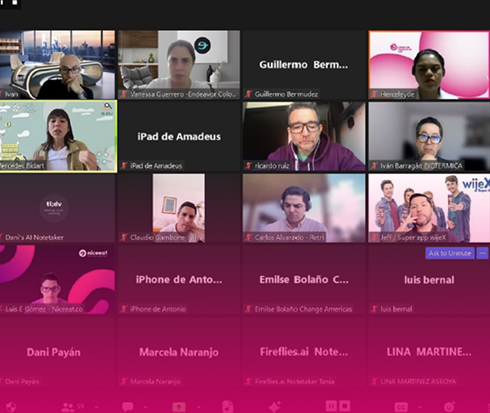Pause recording in bottom toolbar
This screenshot has height=413, width=490.
point(331,406)
